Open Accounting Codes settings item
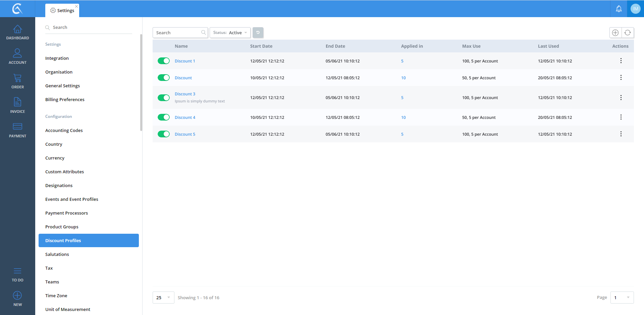The image size is (644, 315). [64, 130]
